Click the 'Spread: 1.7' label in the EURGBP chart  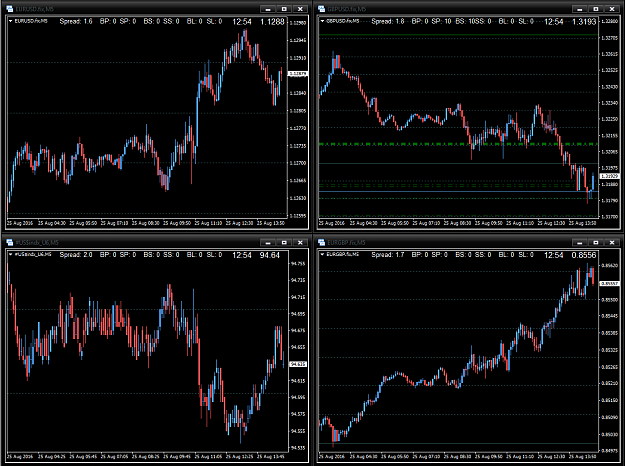387,255
